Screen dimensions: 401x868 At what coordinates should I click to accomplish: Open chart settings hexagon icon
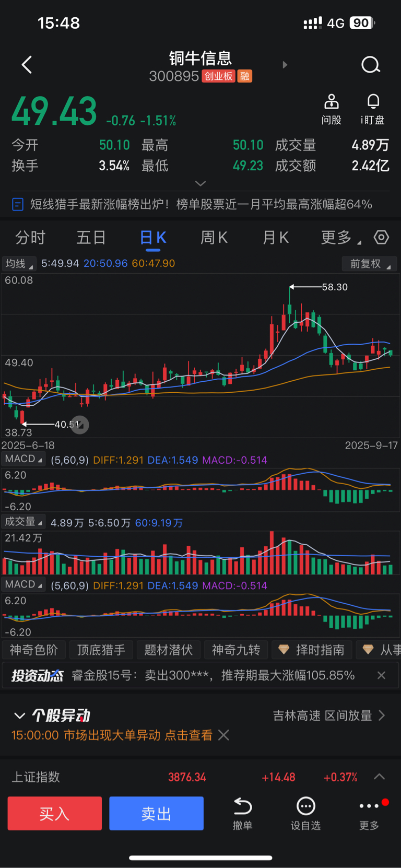pyautogui.click(x=382, y=238)
